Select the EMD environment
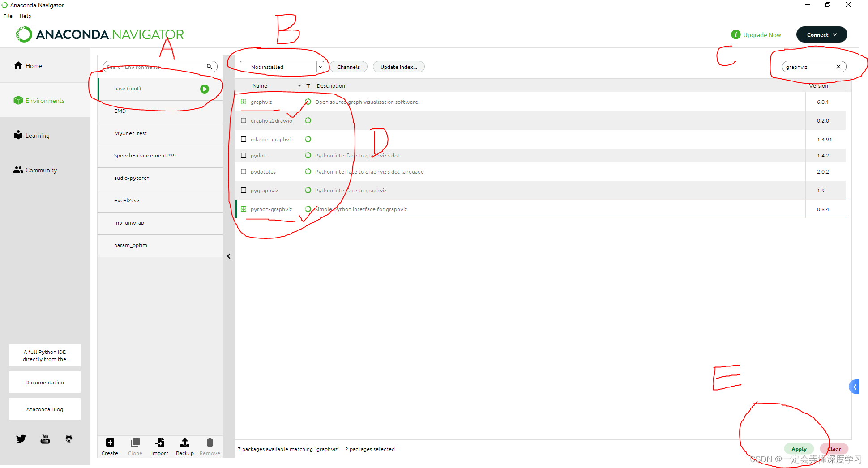 click(x=160, y=111)
